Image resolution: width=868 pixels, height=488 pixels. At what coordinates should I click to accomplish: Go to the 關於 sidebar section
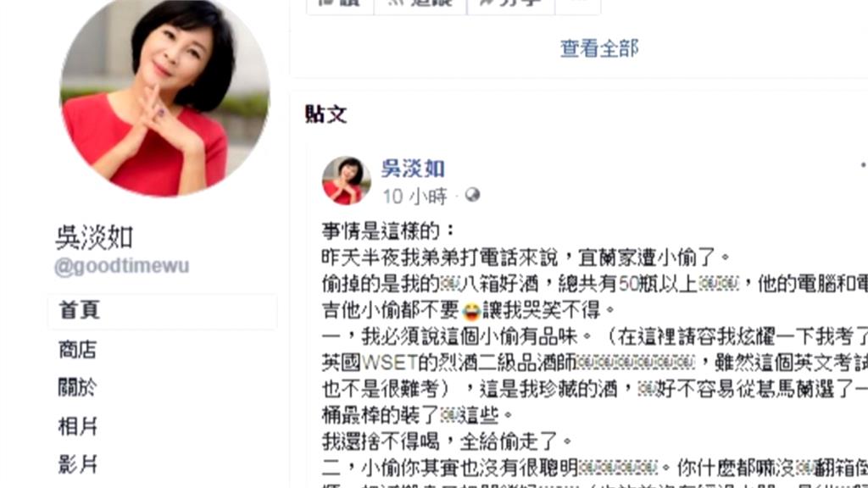coord(77,388)
